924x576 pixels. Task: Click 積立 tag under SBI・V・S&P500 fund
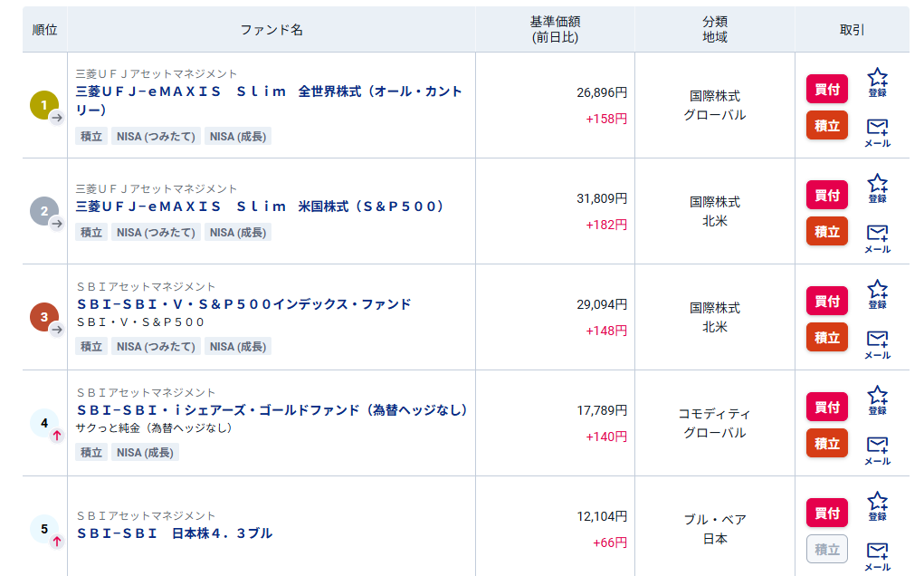pos(91,347)
